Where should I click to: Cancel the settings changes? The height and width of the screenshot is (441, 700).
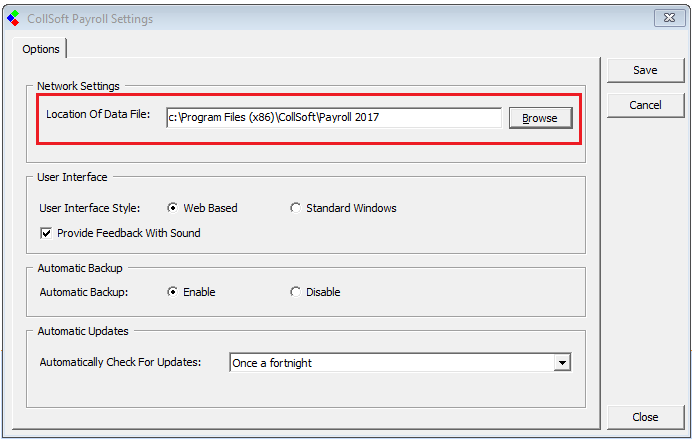(x=645, y=105)
